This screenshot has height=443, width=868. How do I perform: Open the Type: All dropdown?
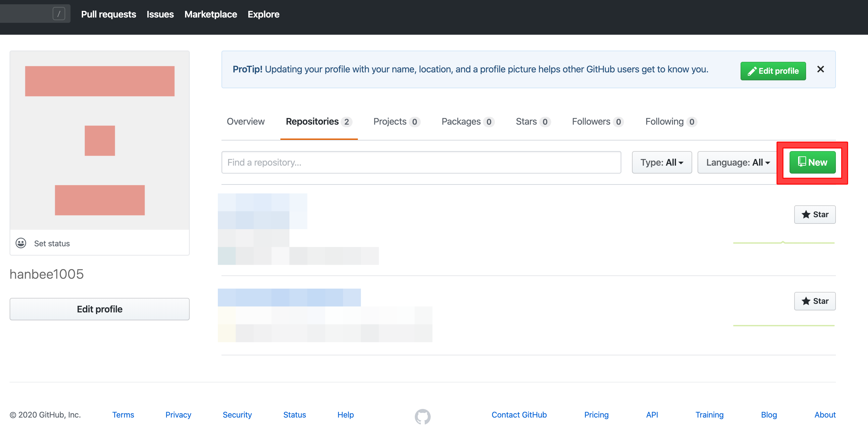click(661, 162)
